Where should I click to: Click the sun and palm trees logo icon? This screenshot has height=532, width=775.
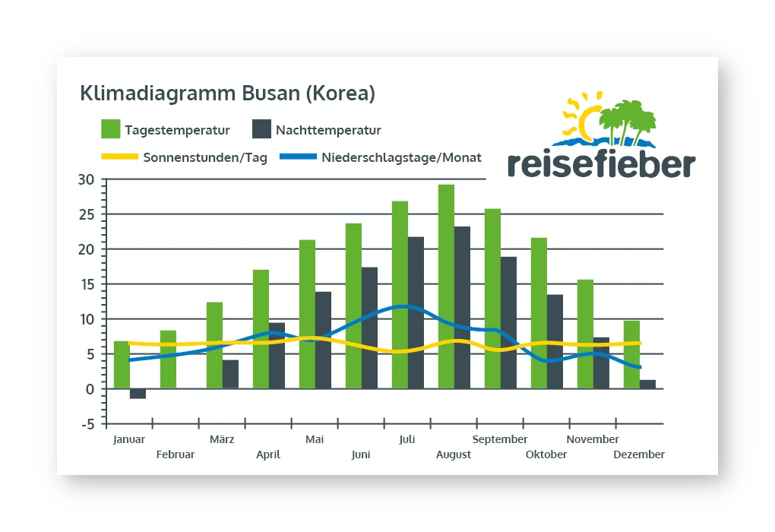[x=608, y=120]
